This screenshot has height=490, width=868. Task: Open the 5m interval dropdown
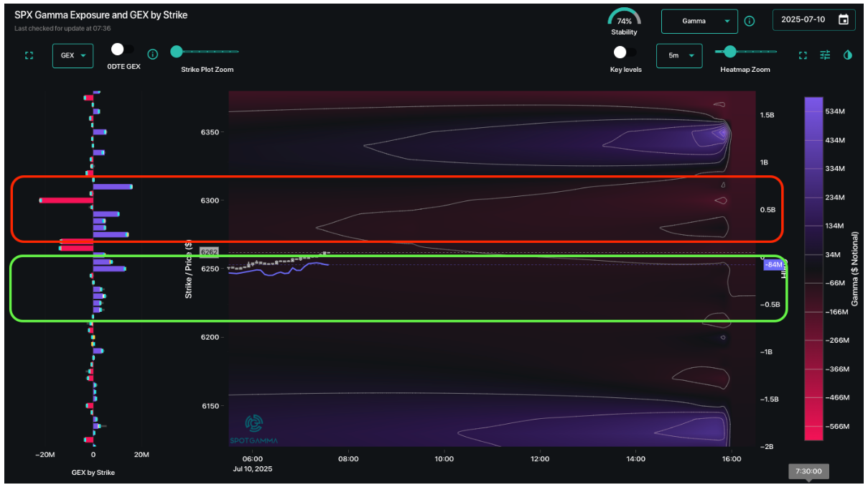pyautogui.click(x=679, y=55)
